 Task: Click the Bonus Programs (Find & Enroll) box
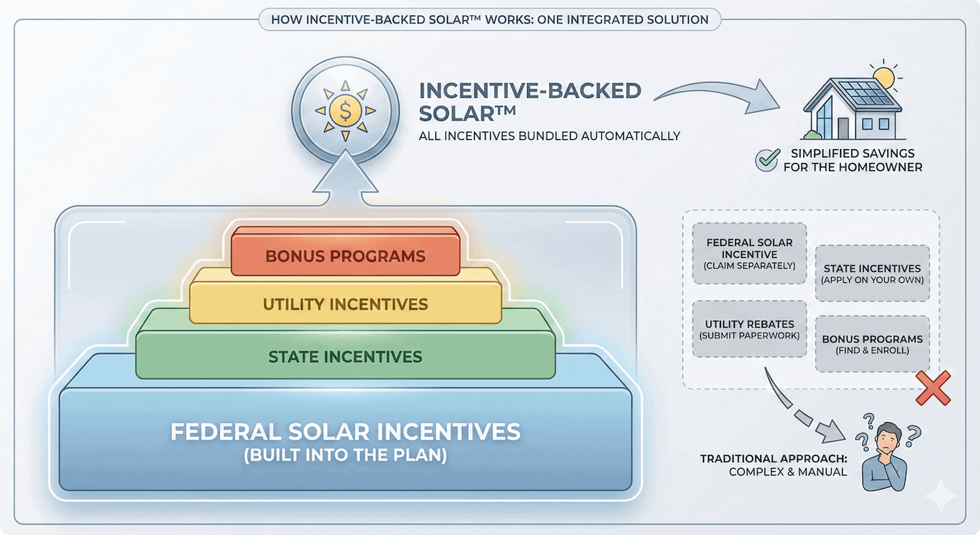pos(872,344)
